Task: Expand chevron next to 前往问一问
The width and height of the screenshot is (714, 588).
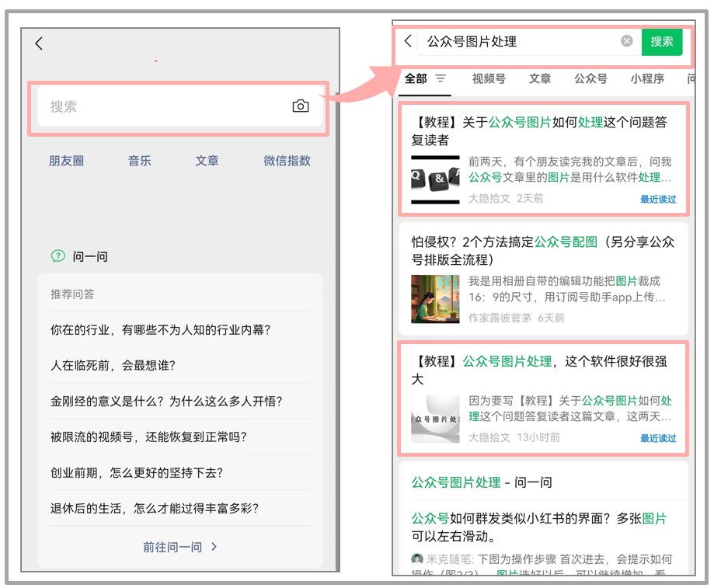Action: 214,547
